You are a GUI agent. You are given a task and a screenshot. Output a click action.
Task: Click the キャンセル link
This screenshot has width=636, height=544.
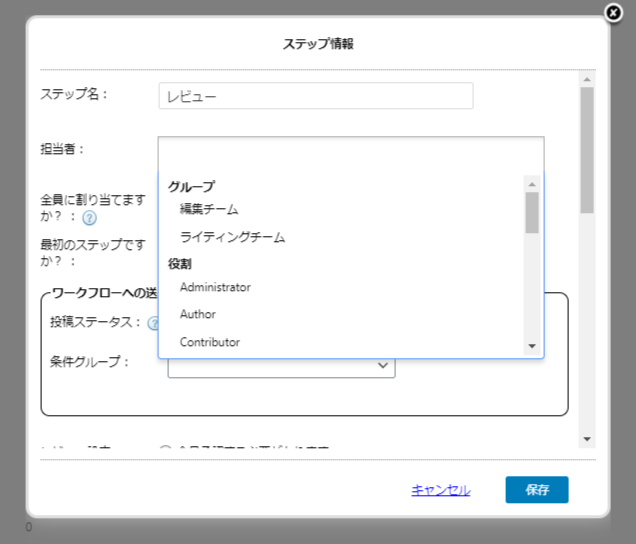pyautogui.click(x=441, y=490)
